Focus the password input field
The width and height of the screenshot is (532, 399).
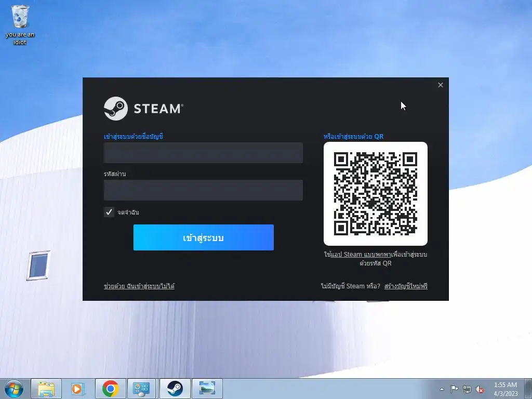pyautogui.click(x=203, y=190)
